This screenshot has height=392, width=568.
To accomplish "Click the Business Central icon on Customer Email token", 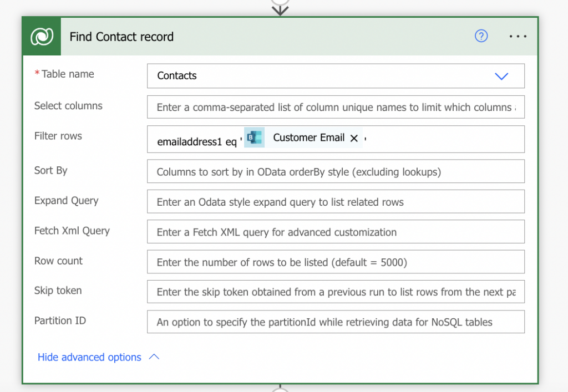I will pyautogui.click(x=255, y=138).
